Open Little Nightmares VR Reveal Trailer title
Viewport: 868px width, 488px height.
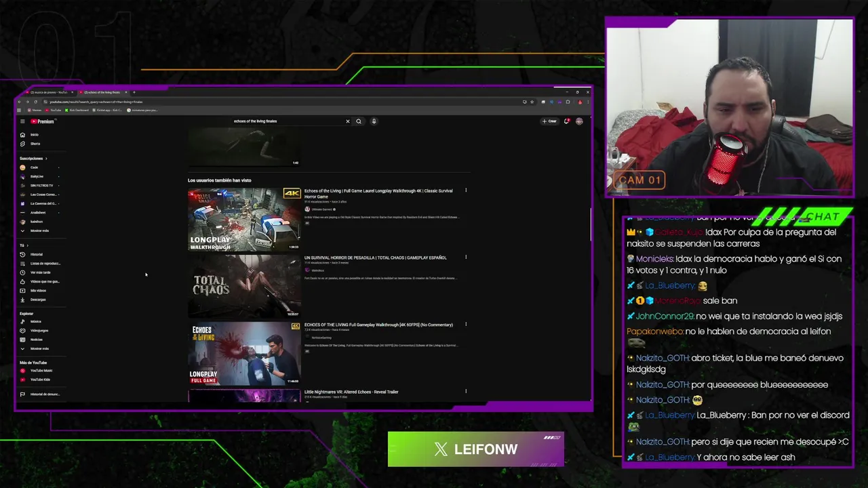[351, 392]
